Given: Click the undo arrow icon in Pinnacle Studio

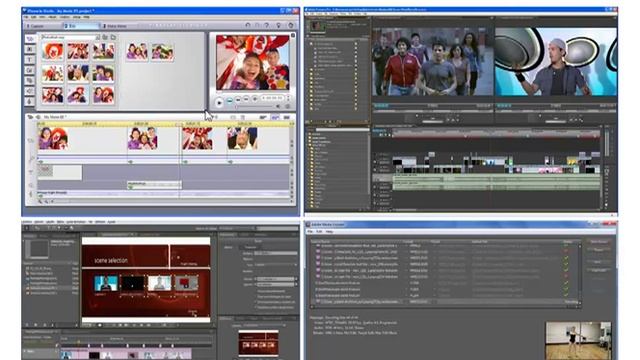Looking at the screenshot, I should point(248,25).
